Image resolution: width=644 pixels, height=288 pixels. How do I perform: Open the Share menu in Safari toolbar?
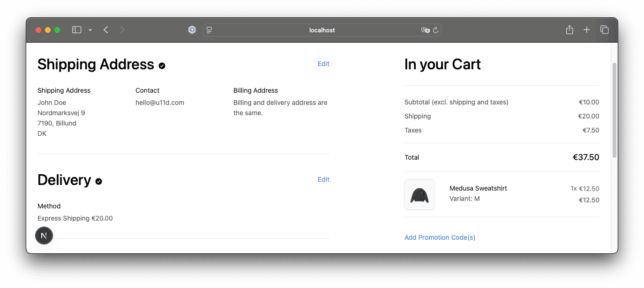click(569, 30)
